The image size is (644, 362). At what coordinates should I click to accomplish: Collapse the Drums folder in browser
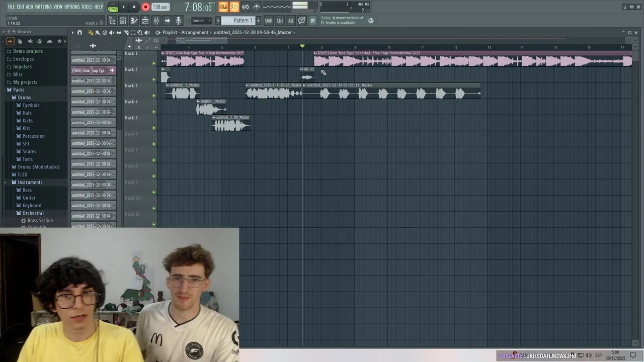tap(24, 98)
